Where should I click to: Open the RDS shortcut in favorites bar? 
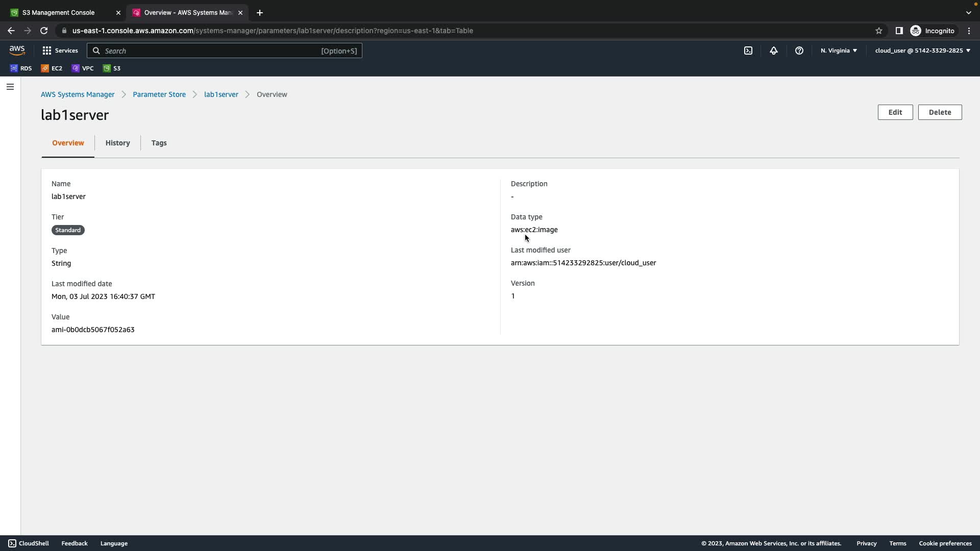click(21, 68)
